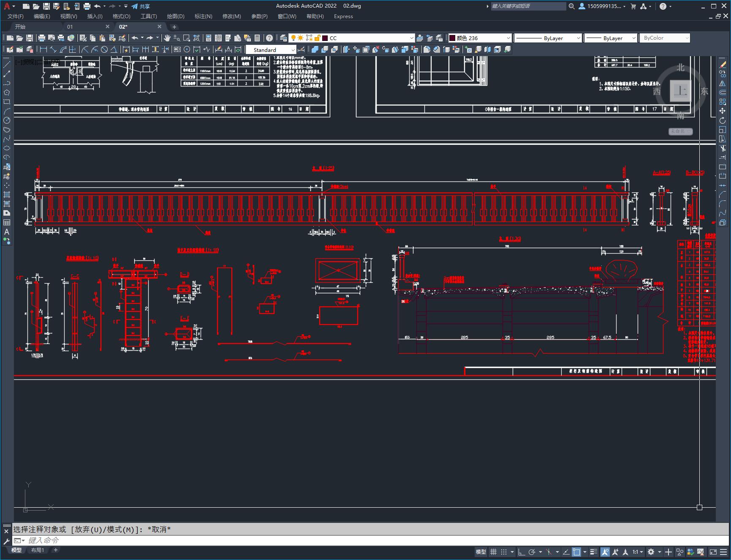Viewport: 731px width, 560px height.
Task: Select the diameter dimension tool
Action: tap(104, 50)
